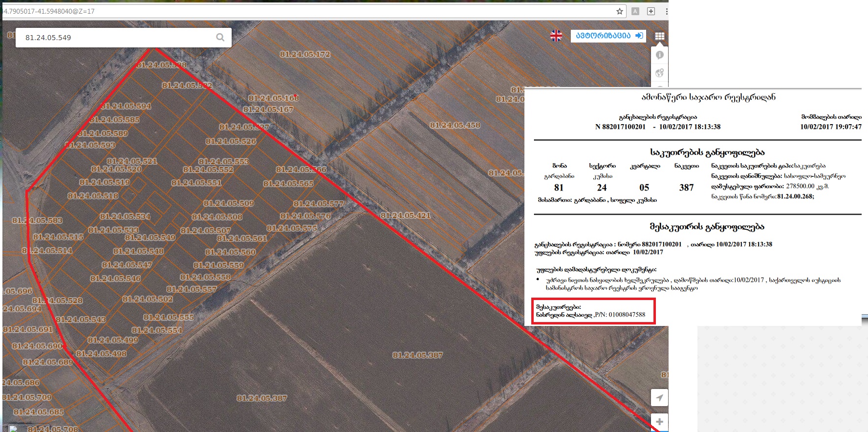
Task: Click the ავტორიზაცია login button
Action: click(608, 36)
